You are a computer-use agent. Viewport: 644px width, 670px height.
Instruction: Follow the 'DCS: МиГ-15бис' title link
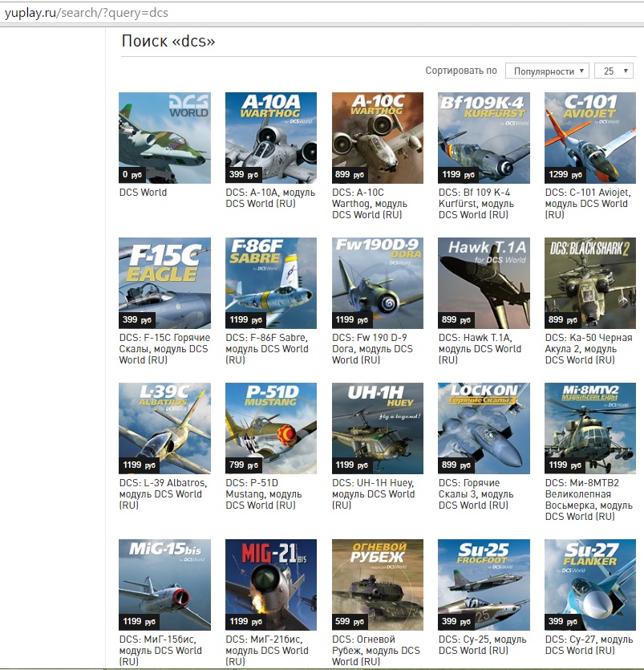tap(160, 651)
